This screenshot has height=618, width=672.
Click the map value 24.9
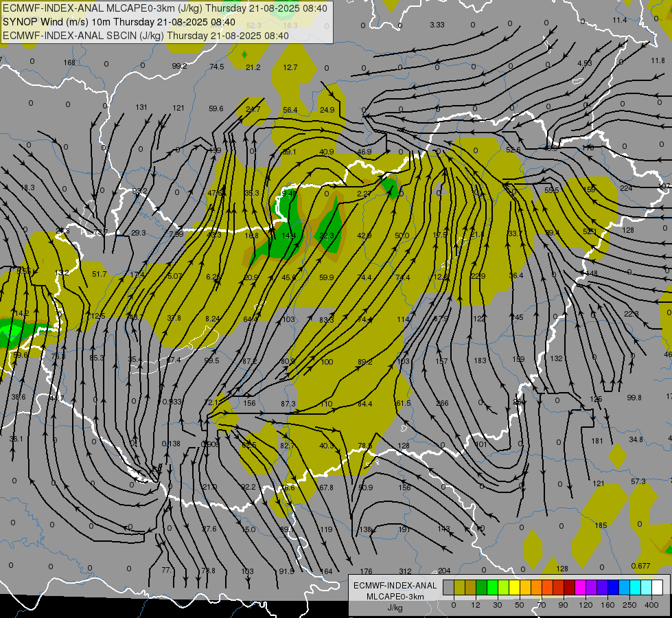coord(327,111)
